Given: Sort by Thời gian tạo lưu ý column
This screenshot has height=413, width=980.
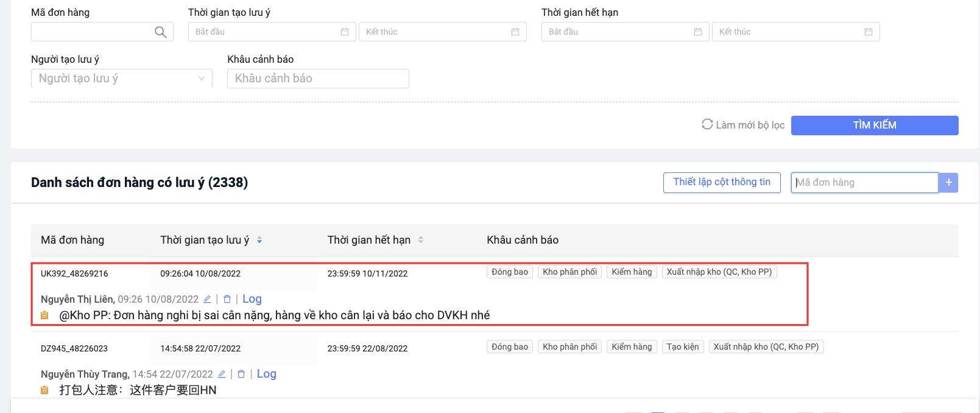Looking at the screenshot, I should click(259, 240).
